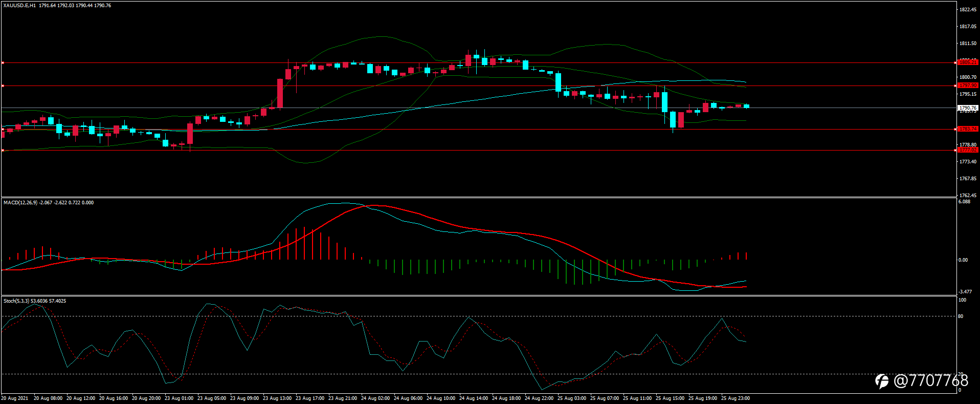
Task: Click the 23 Aug 21:00 time label
Action: 343,398
